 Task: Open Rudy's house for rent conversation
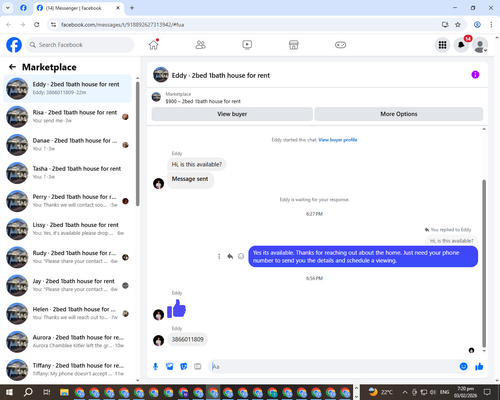[67, 257]
